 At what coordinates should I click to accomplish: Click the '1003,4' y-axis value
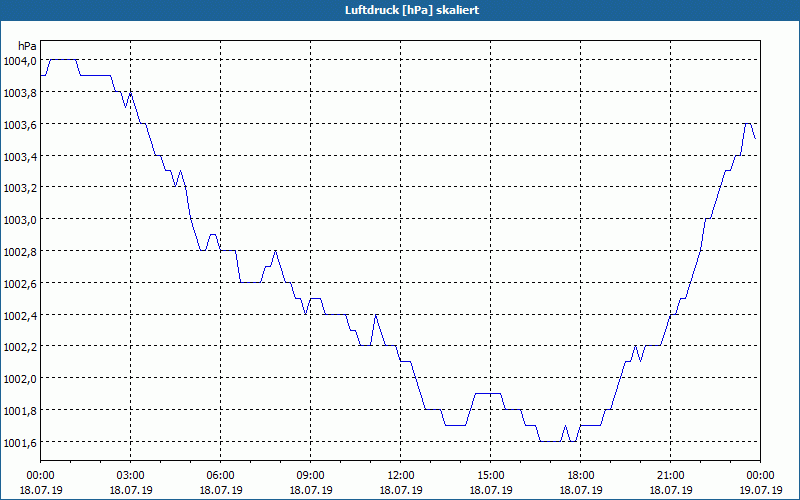[x=19, y=157]
